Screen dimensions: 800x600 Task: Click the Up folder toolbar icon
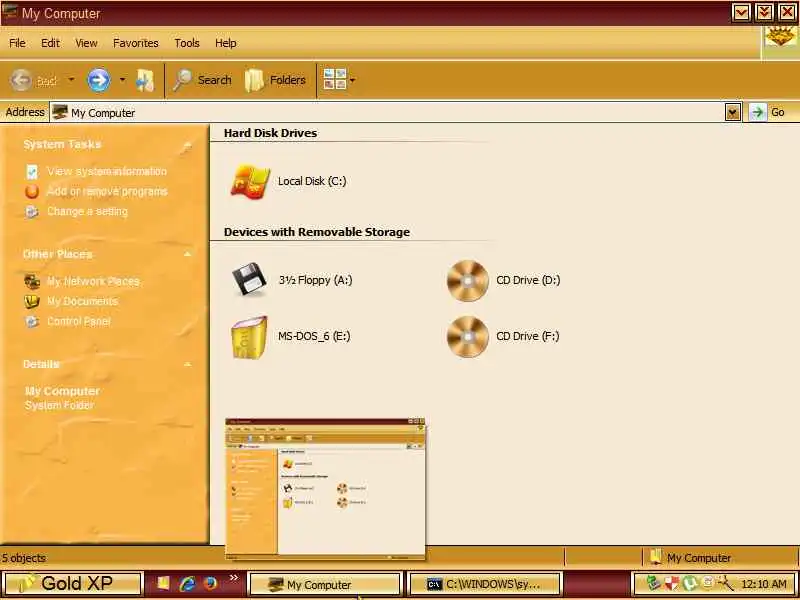tap(145, 81)
